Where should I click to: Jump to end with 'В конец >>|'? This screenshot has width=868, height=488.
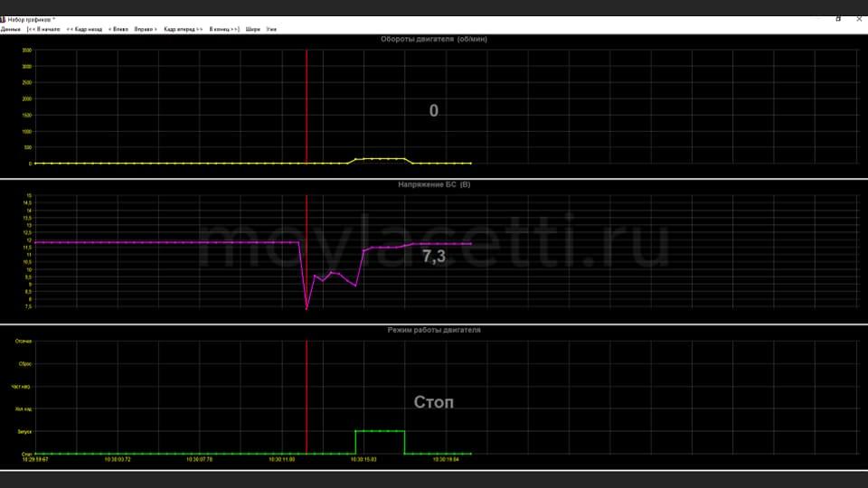point(224,29)
